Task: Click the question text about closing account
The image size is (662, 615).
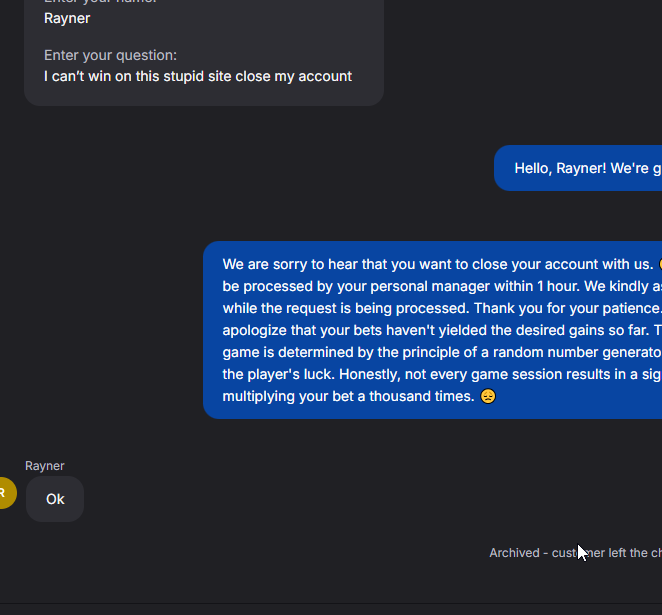Action: coord(198,76)
